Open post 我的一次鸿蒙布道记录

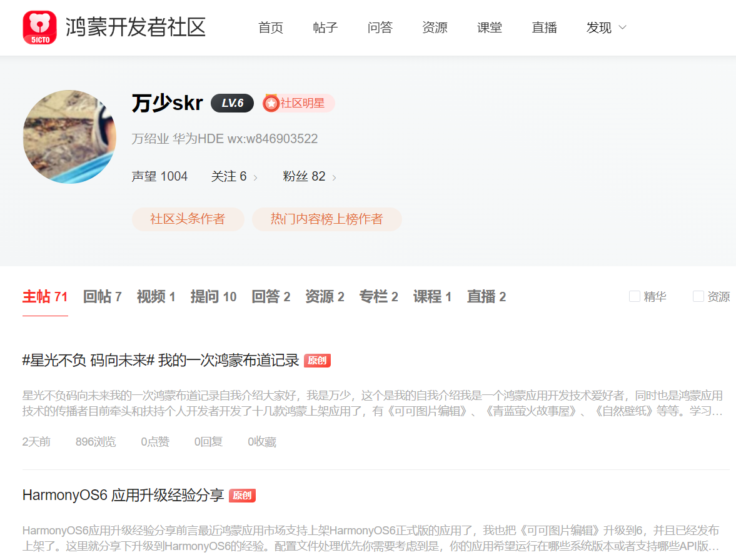point(161,361)
